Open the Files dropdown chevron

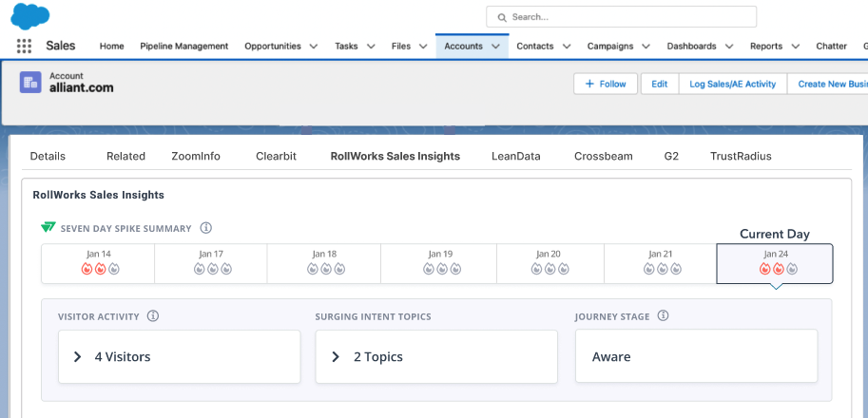pos(423,47)
